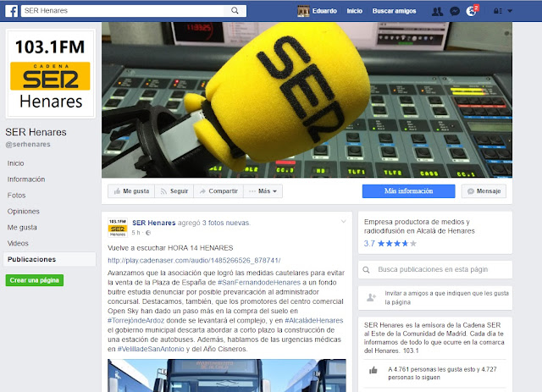Image resolution: width=542 pixels, height=392 pixels.
Task: Expand the account menu arrow in top bar
Action: click(510, 11)
